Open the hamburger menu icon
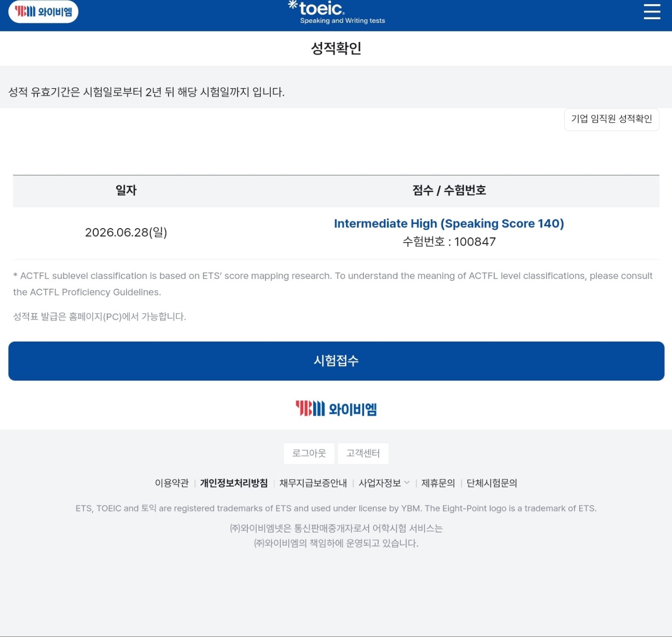672x637 pixels. pos(652,11)
